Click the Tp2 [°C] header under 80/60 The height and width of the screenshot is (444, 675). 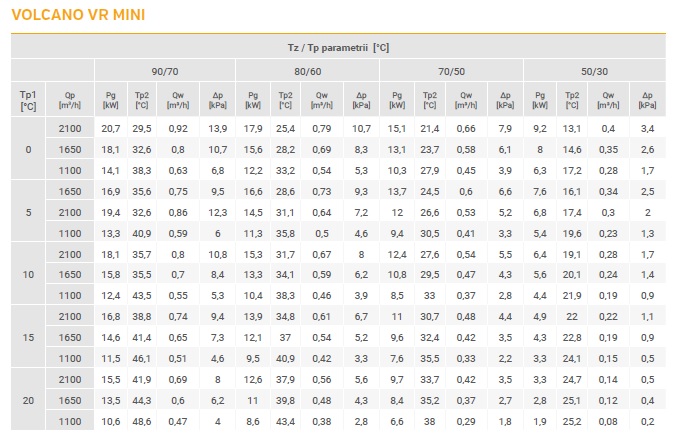click(285, 100)
